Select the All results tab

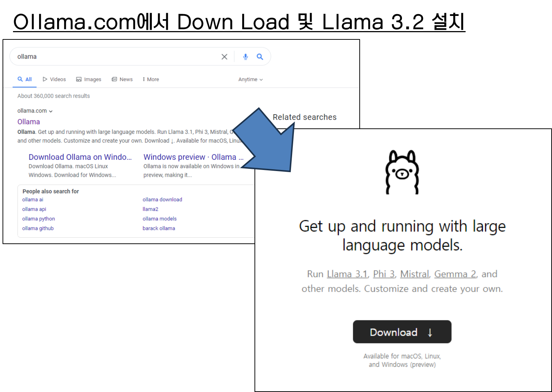pos(25,79)
